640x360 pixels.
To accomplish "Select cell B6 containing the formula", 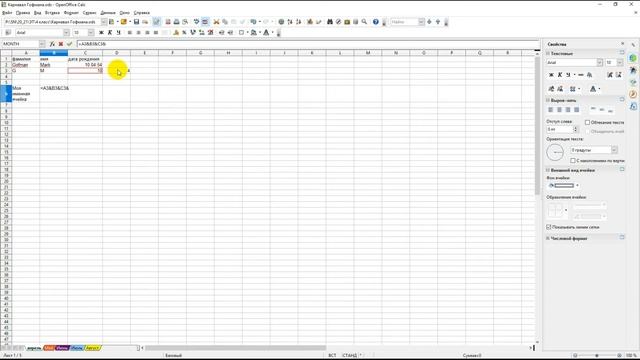I will [x=53, y=93].
